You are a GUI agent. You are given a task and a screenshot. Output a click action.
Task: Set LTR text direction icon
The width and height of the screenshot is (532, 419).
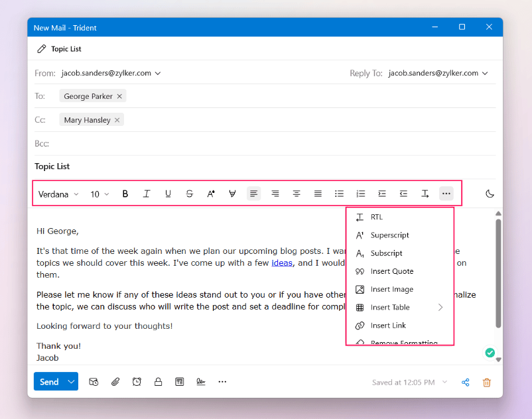[x=425, y=194]
